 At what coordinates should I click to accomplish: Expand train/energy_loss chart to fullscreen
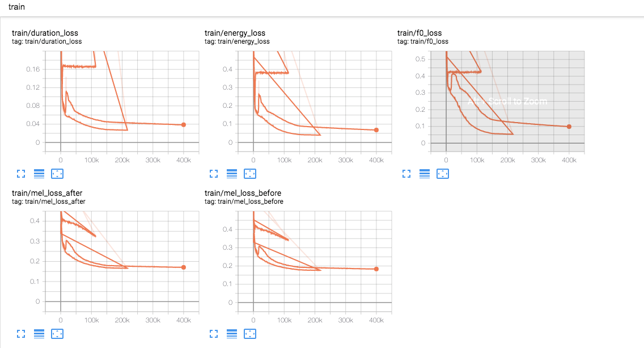pos(214,174)
